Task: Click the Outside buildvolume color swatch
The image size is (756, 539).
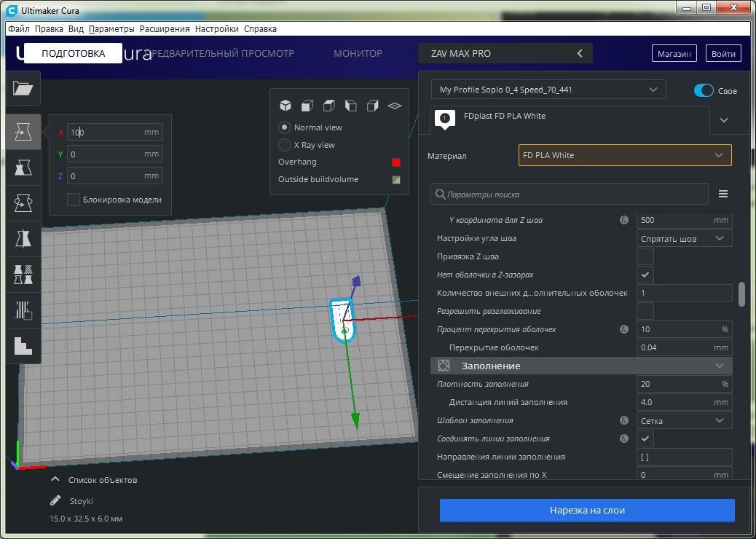Action: click(396, 180)
